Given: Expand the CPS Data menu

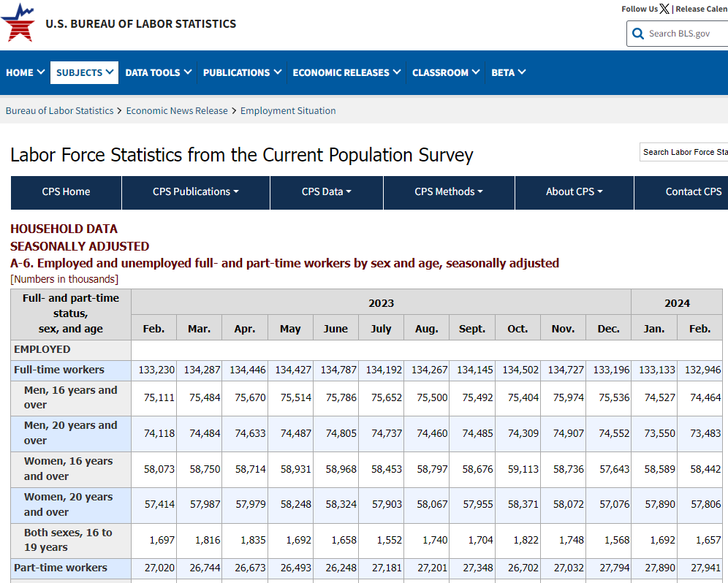Looking at the screenshot, I should coord(326,192).
